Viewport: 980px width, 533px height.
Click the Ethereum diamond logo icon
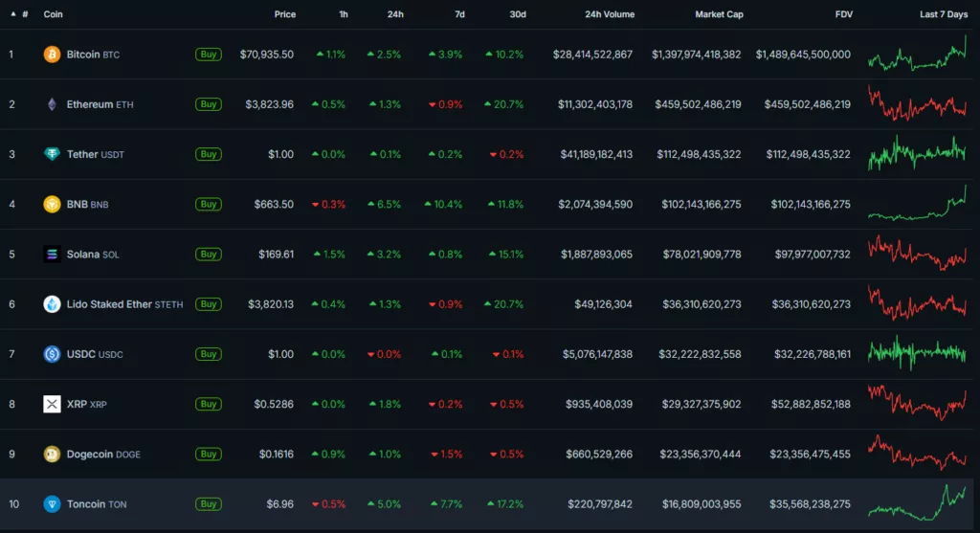(x=52, y=104)
